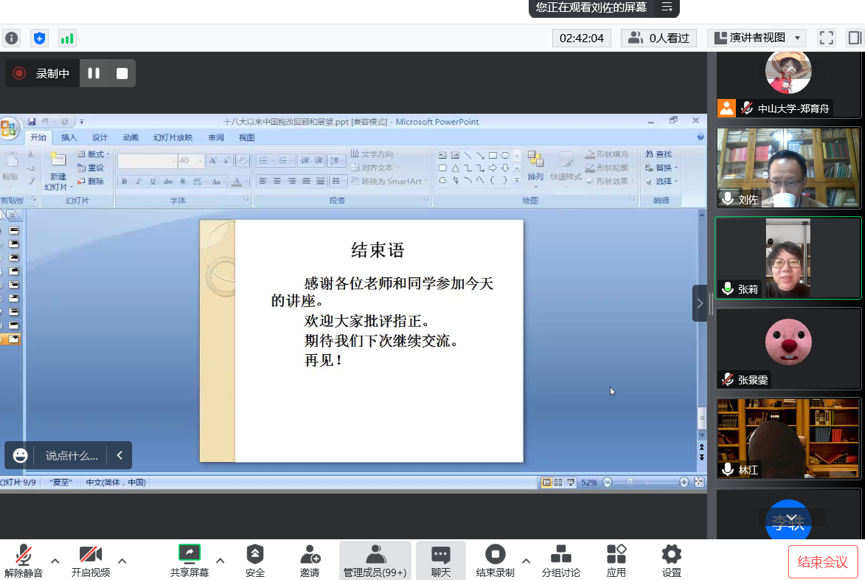Image resolution: width=865 pixels, height=580 pixels.
Task: Stop the recording with square button
Action: (122, 73)
